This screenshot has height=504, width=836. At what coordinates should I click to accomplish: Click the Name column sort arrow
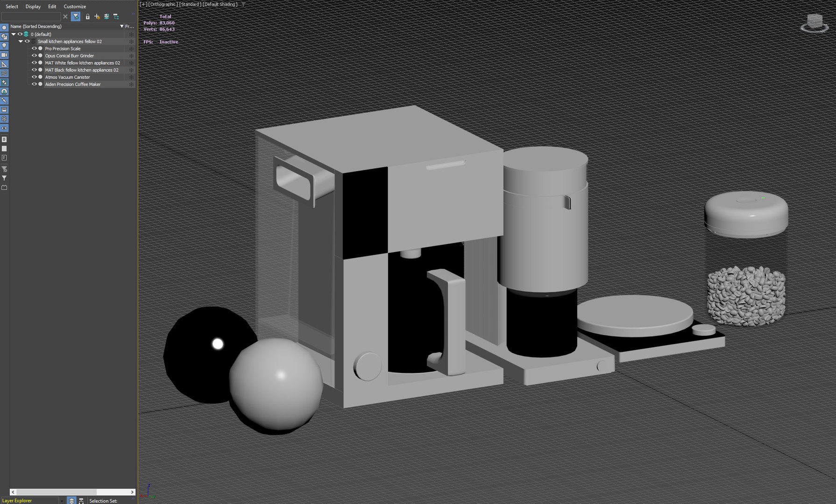pos(121,27)
